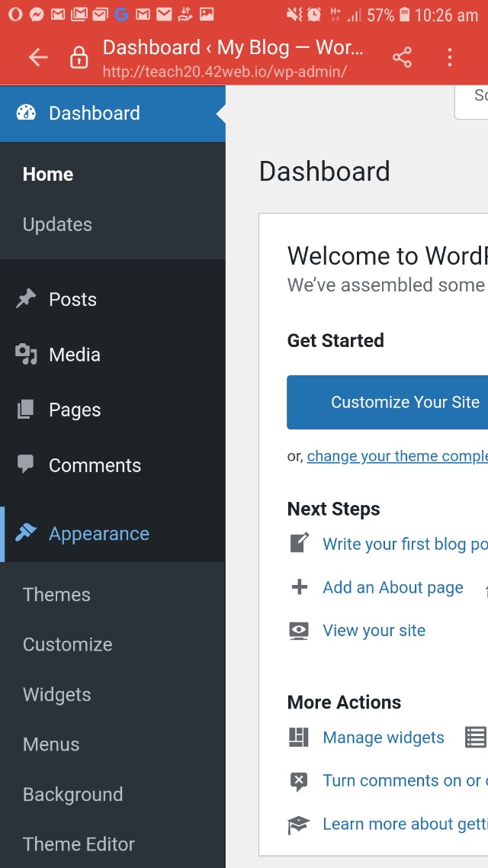Open the Updates submenu item
The height and width of the screenshot is (868, 488).
(57, 224)
